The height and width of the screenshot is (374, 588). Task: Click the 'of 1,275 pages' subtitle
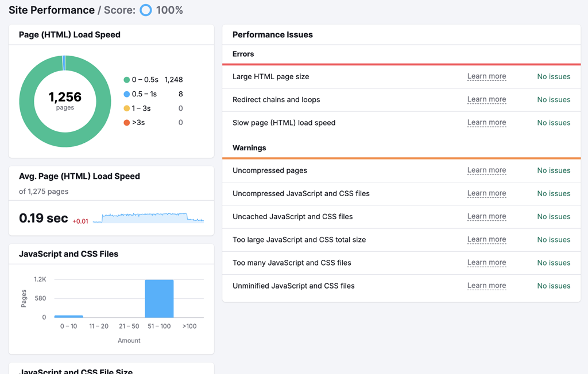click(x=44, y=192)
